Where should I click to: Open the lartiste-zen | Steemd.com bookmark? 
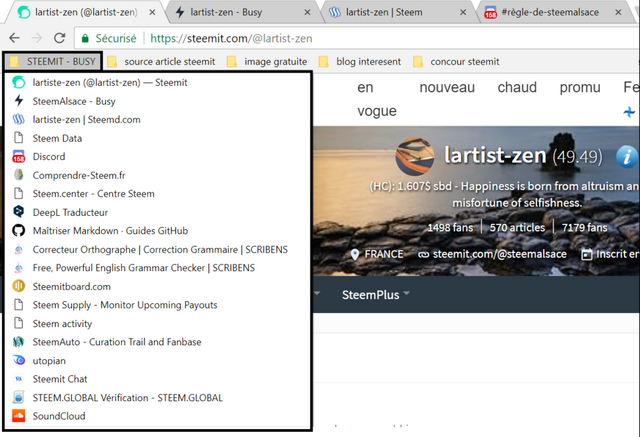click(157, 120)
